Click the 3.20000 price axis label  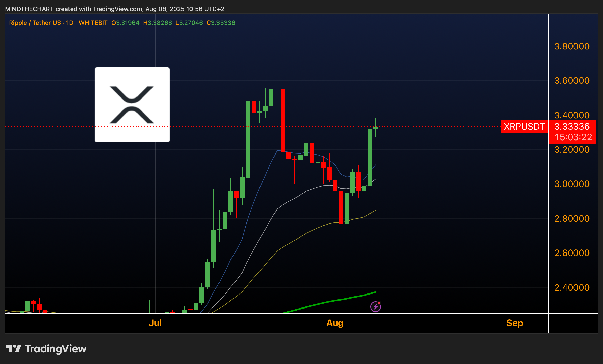[x=572, y=150]
